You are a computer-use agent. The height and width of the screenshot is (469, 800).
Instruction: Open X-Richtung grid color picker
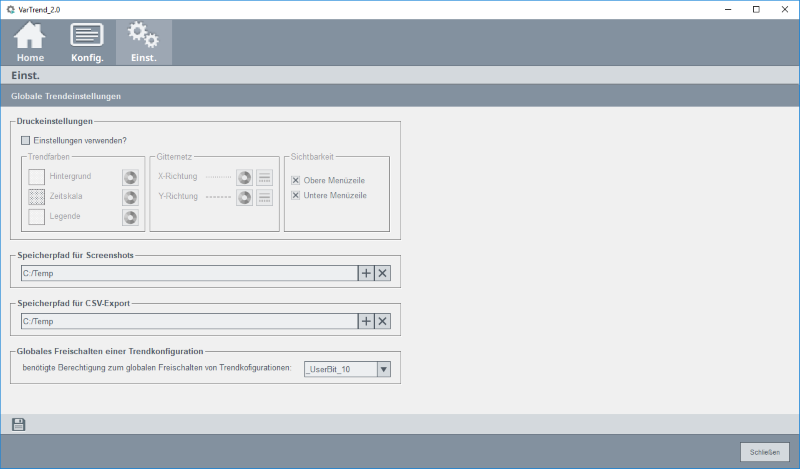[244, 178]
